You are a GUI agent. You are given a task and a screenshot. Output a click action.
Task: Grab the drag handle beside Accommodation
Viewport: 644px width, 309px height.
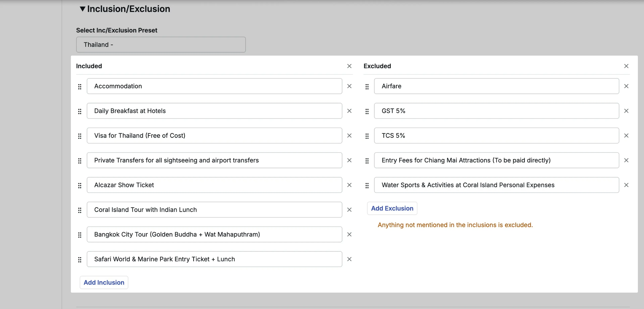tap(79, 86)
